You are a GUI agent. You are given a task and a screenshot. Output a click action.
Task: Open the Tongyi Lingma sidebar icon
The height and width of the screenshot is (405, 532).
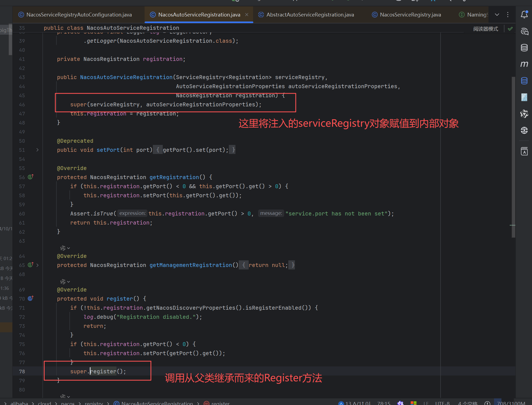(x=524, y=114)
